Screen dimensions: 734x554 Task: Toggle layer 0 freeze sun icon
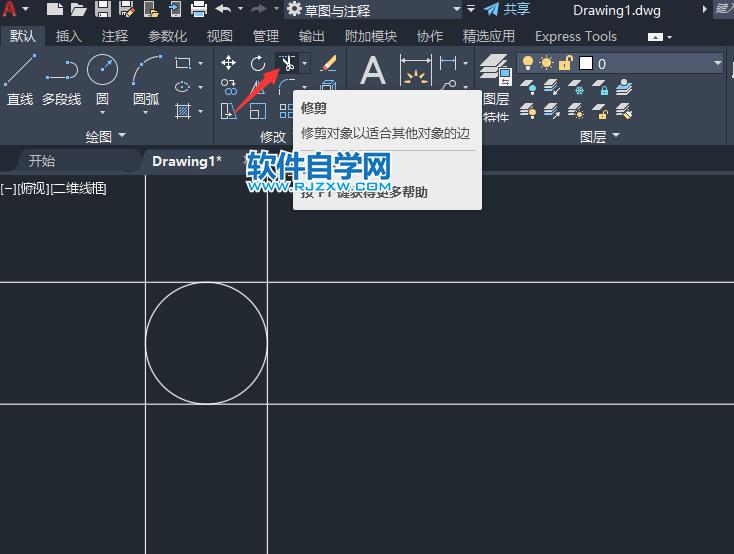point(546,63)
